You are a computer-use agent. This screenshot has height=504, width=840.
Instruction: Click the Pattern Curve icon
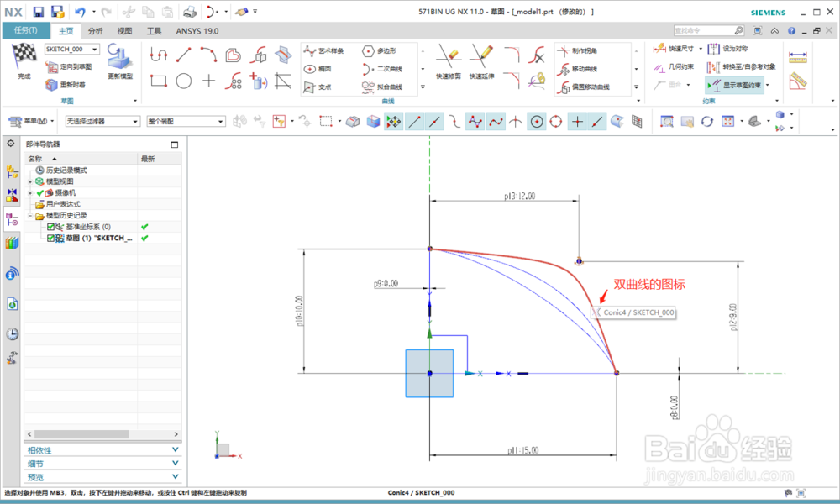[x=233, y=81]
